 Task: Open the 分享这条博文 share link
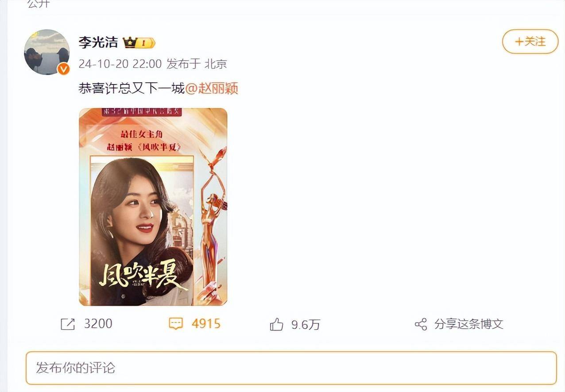tap(468, 324)
